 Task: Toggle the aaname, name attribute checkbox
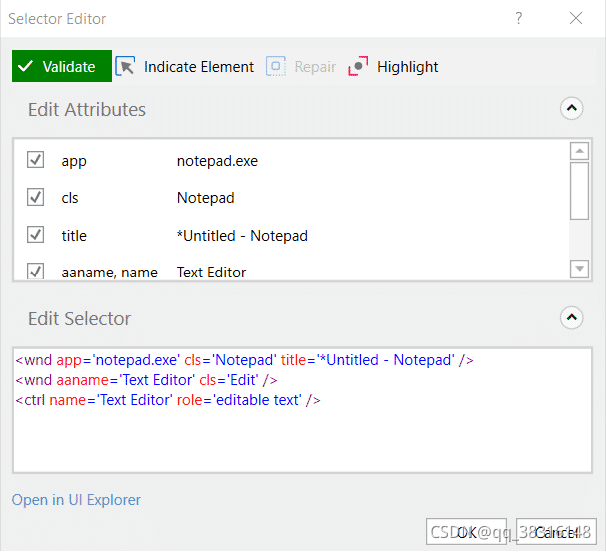pyautogui.click(x=36, y=271)
